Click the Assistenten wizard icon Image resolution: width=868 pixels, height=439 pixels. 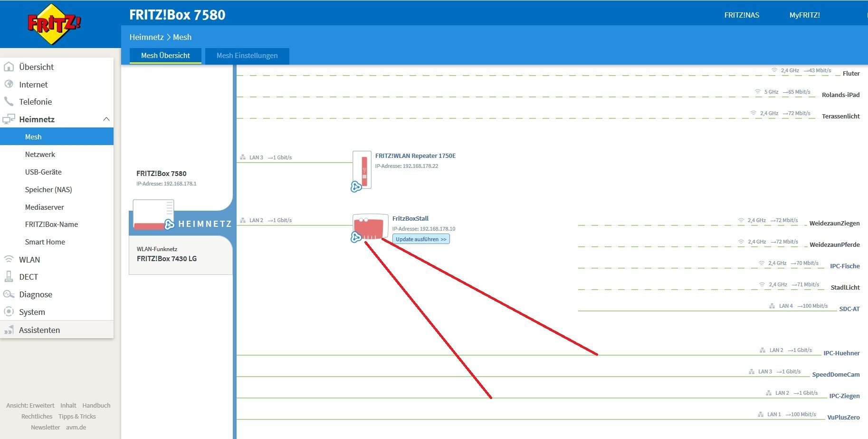[x=9, y=330]
